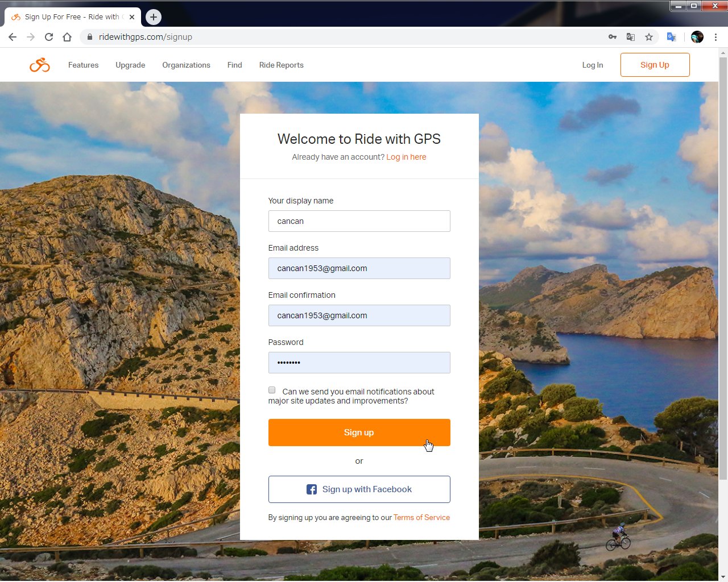Viewport: 728px width, 582px height.
Task: Click the display name field containing cancan
Action: coord(359,221)
